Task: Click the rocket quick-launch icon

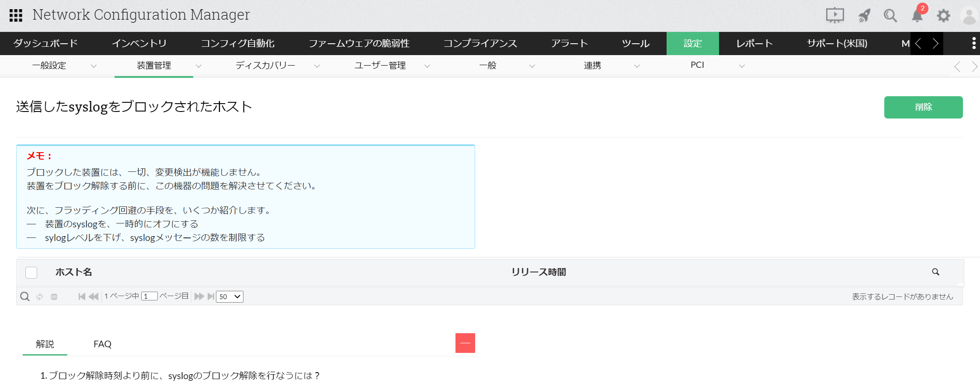Action: click(864, 16)
